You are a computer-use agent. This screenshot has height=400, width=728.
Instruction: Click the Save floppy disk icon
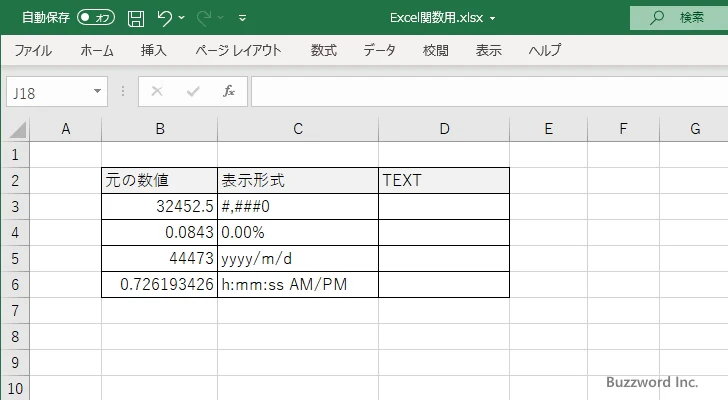[x=136, y=18]
